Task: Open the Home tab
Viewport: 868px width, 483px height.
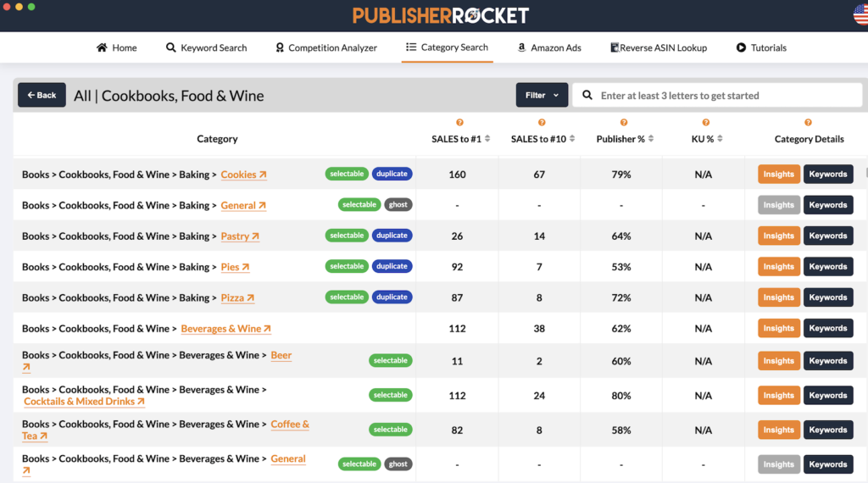Action: (116, 47)
